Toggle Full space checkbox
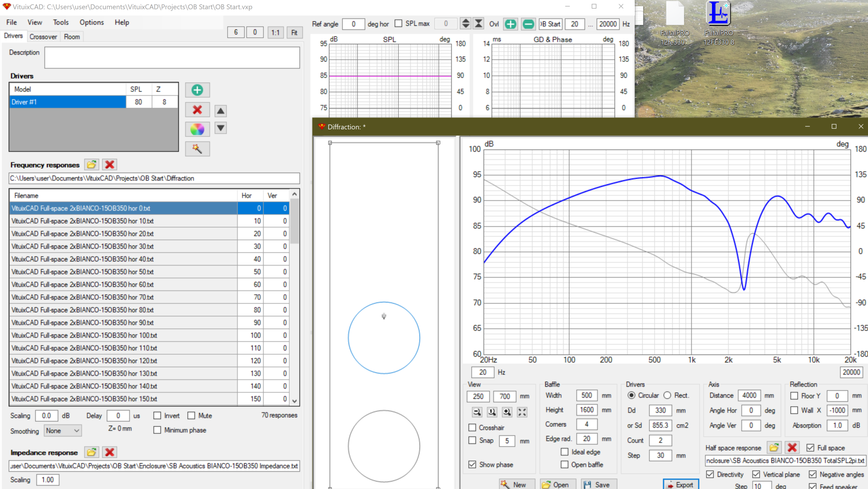 [810, 448]
